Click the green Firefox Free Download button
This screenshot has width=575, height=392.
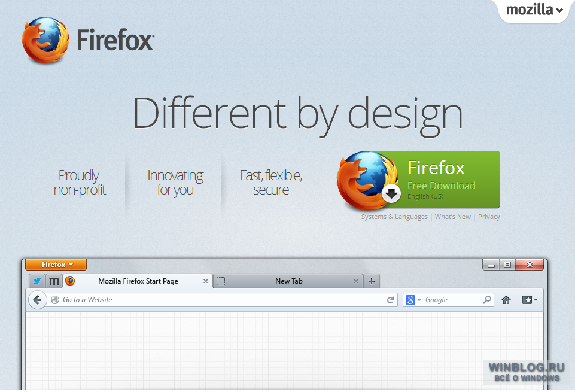(418, 180)
